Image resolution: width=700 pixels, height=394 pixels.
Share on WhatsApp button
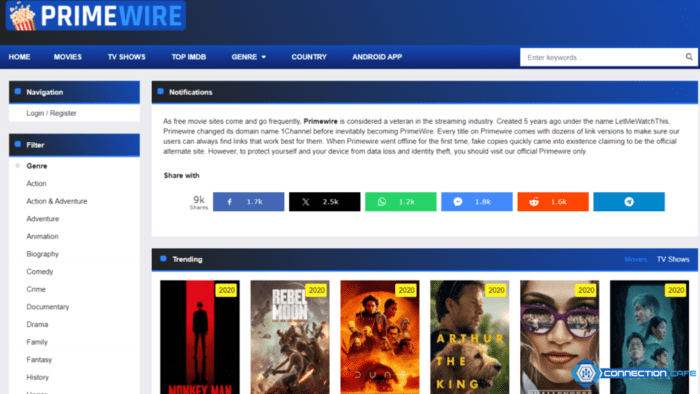pos(400,202)
